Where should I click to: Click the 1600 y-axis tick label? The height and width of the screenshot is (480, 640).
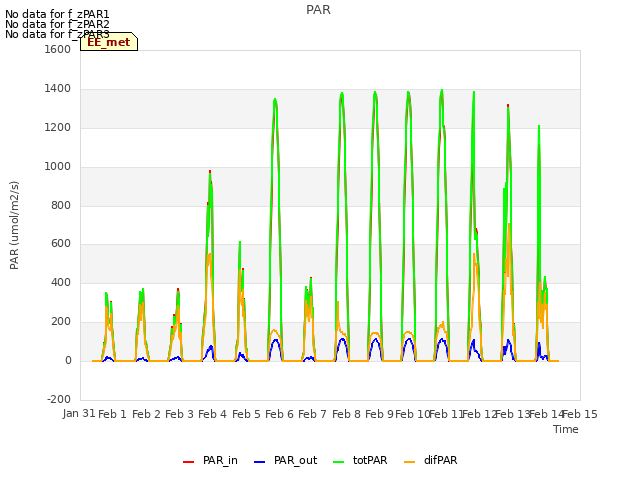(x=58, y=49)
